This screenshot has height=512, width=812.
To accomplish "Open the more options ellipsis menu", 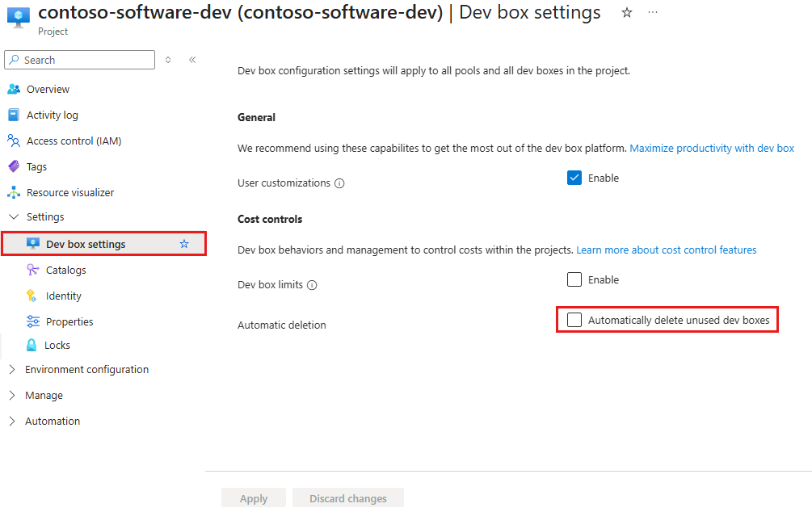I will (x=652, y=13).
